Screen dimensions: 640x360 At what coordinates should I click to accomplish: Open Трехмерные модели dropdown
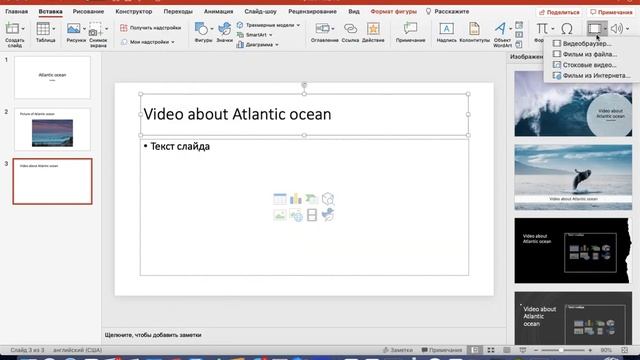(269, 25)
